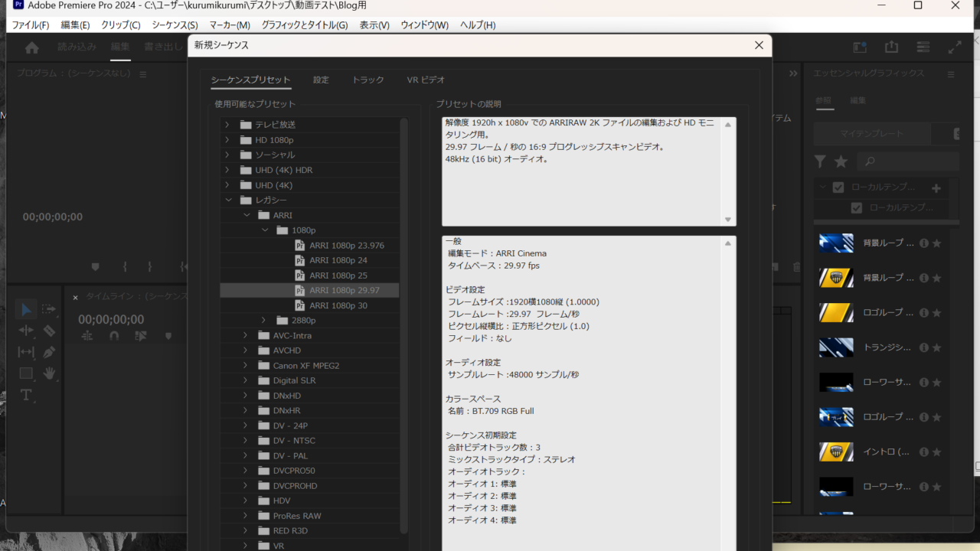Select preset ARRI 1080p 23.976
This screenshot has width=980, height=551.
(347, 246)
